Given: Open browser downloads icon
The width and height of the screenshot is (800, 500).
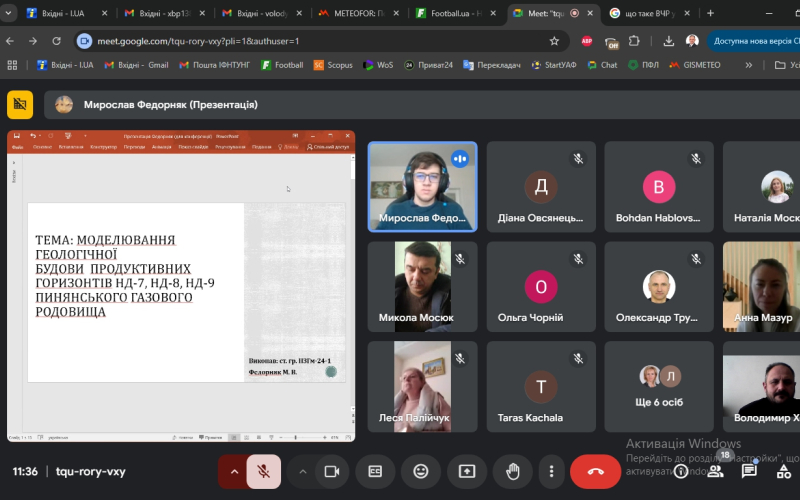Looking at the screenshot, I should click(x=668, y=41).
